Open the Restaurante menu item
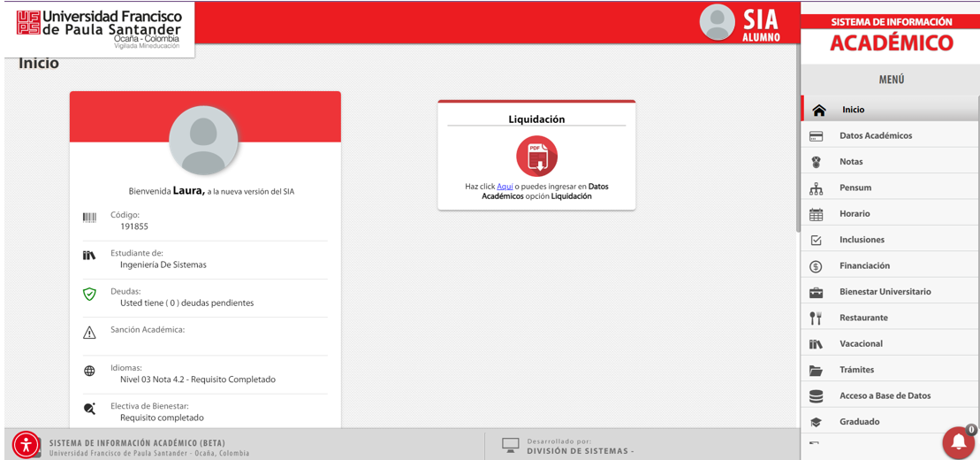Screen dimensions: 980x460 pos(890,318)
